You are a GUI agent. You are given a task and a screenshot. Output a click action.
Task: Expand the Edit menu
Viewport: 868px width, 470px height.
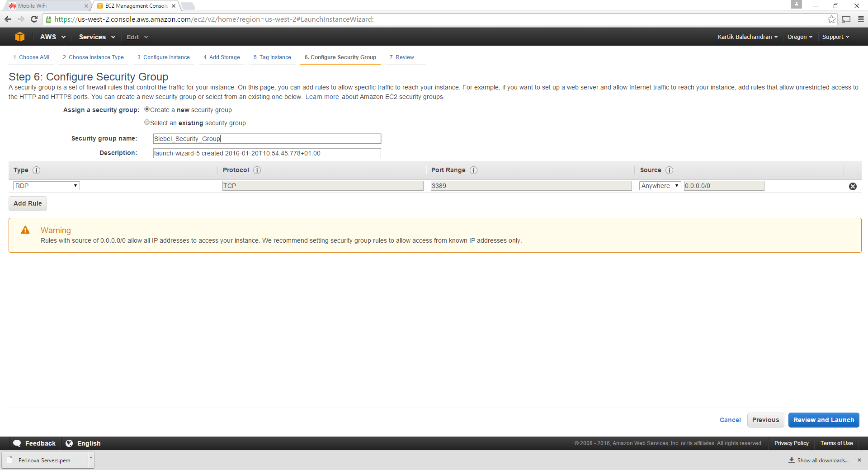click(137, 37)
